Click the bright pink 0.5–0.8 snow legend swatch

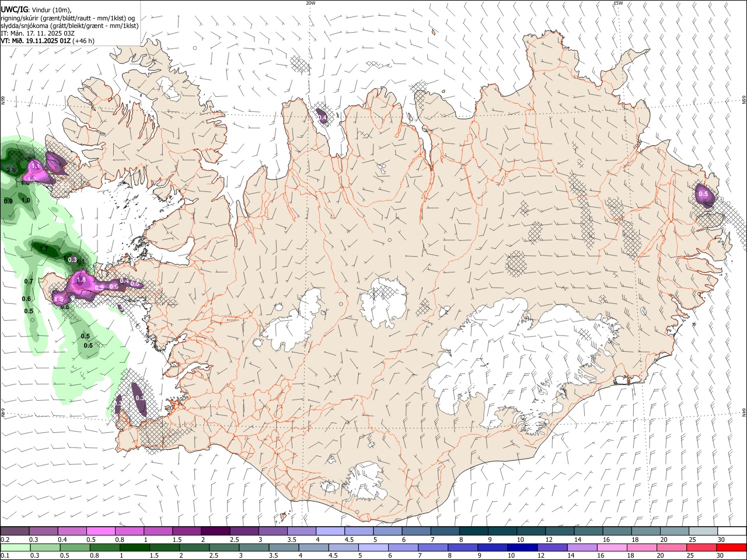[100, 531]
